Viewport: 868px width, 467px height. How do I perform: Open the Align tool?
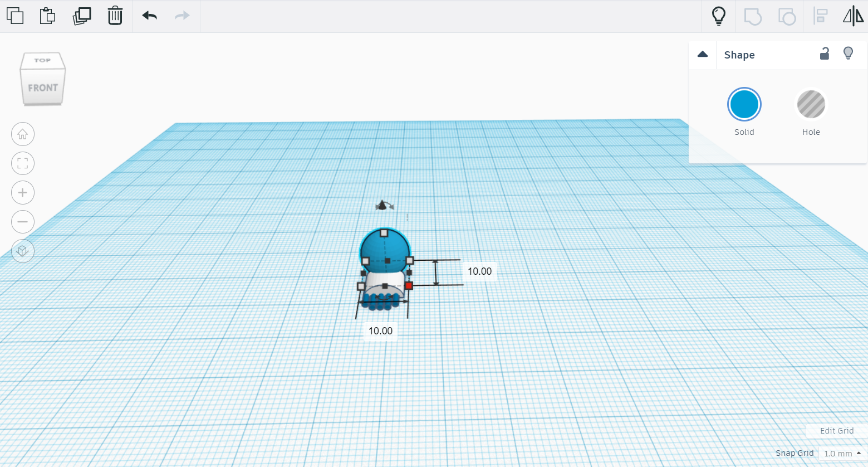820,16
